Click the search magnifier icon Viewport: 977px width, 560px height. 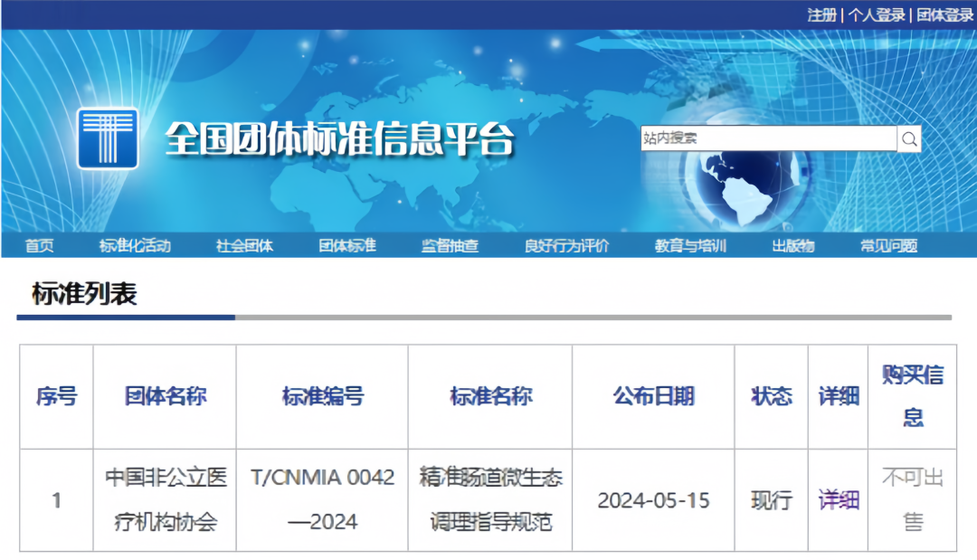[x=909, y=139]
